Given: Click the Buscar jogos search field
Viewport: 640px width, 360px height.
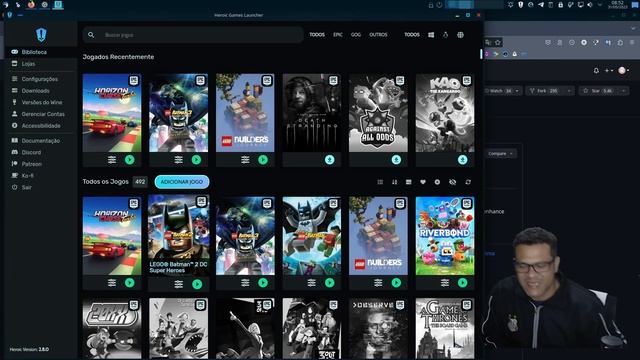Looking at the screenshot, I should (193, 35).
